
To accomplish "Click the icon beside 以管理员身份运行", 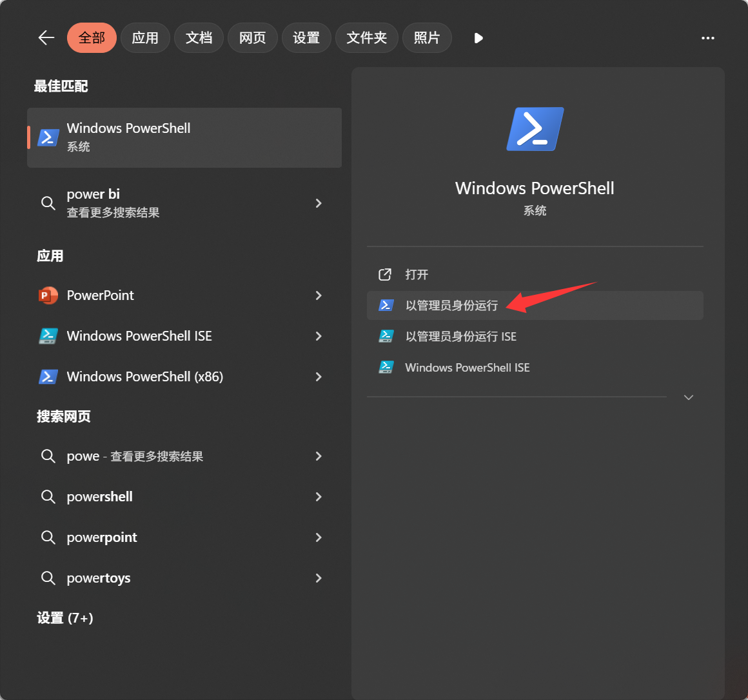I will click(386, 305).
